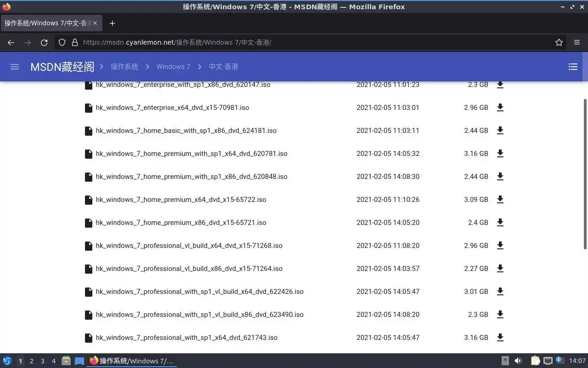This screenshot has height=368, width=588.
Task: Click date 2021-02-05 11:03:01
Action: click(388, 108)
